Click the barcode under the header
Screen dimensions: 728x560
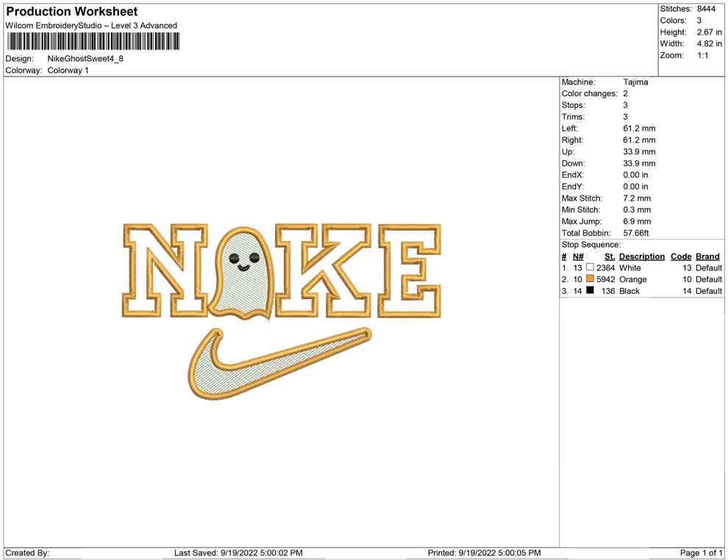(x=93, y=42)
